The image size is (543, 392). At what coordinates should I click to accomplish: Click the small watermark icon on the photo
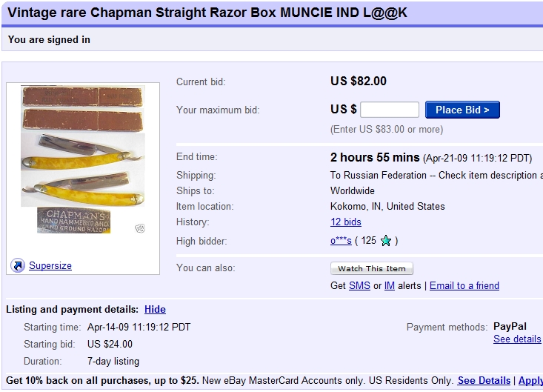[139, 228]
